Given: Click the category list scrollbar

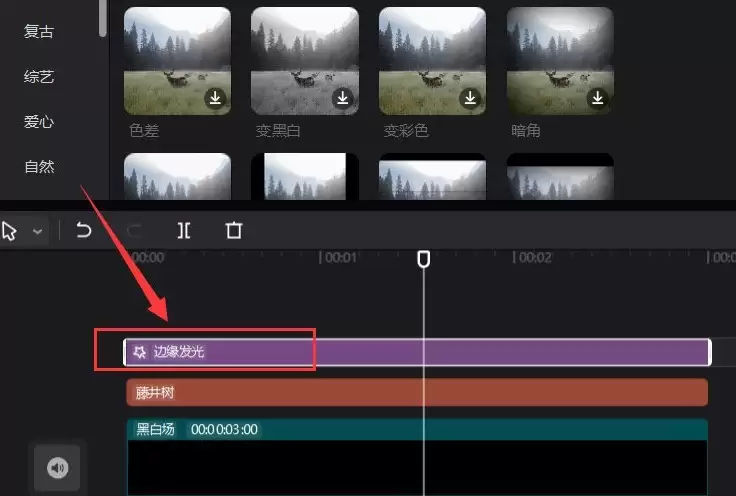Looking at the screenshot, I should point(103,18).
